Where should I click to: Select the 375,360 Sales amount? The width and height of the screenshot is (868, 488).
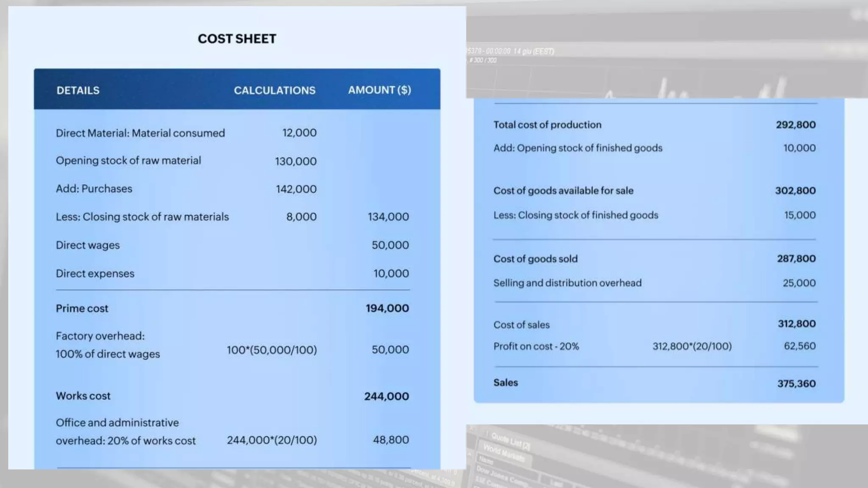(796, 384)
